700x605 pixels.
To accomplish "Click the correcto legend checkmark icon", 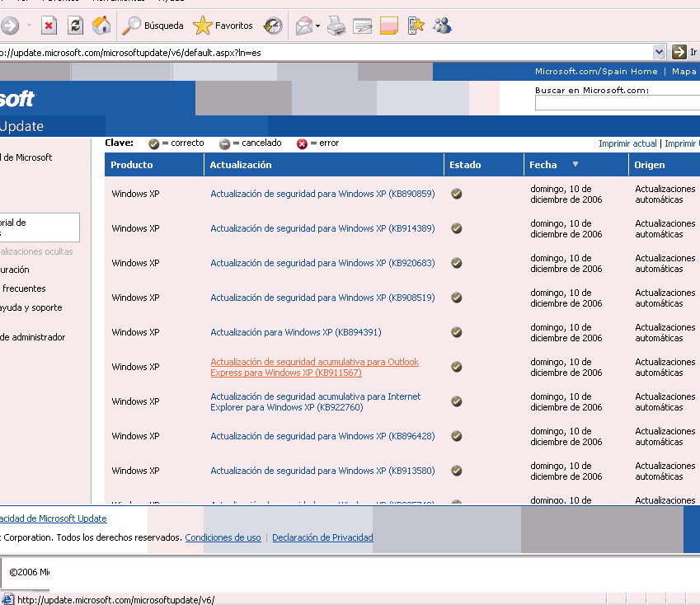I will 153,143.
